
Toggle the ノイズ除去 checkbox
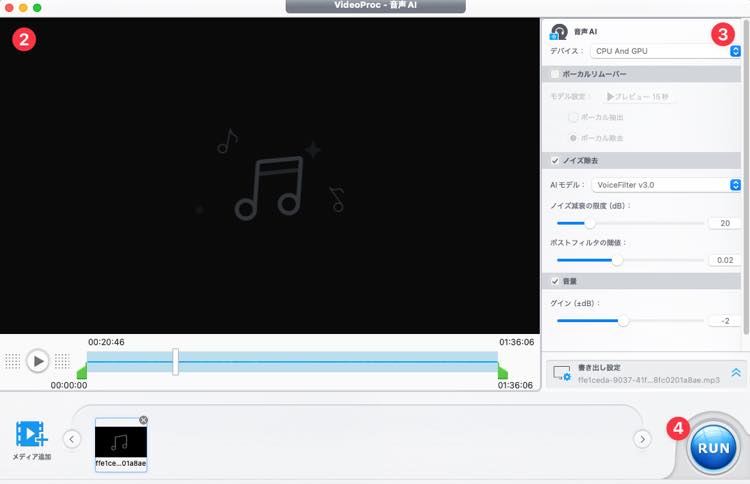pos(555,161)
